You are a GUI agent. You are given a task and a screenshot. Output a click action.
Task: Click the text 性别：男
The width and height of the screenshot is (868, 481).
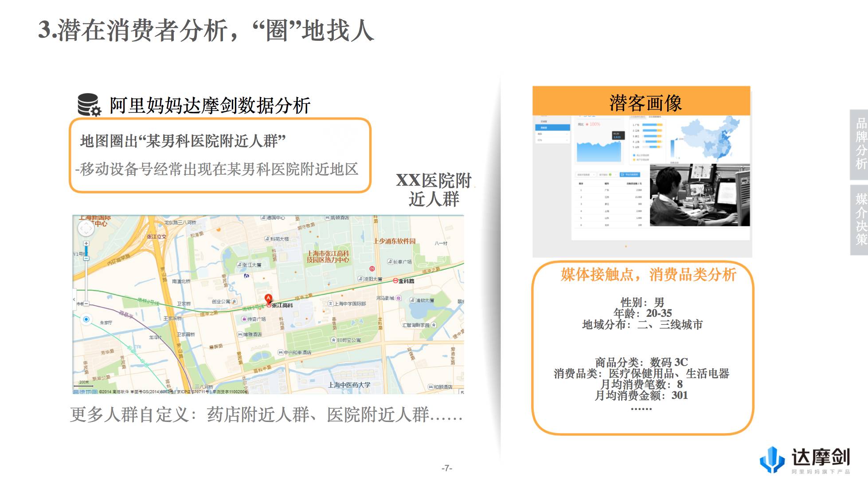pyautogui.click(x=642, y=302)
